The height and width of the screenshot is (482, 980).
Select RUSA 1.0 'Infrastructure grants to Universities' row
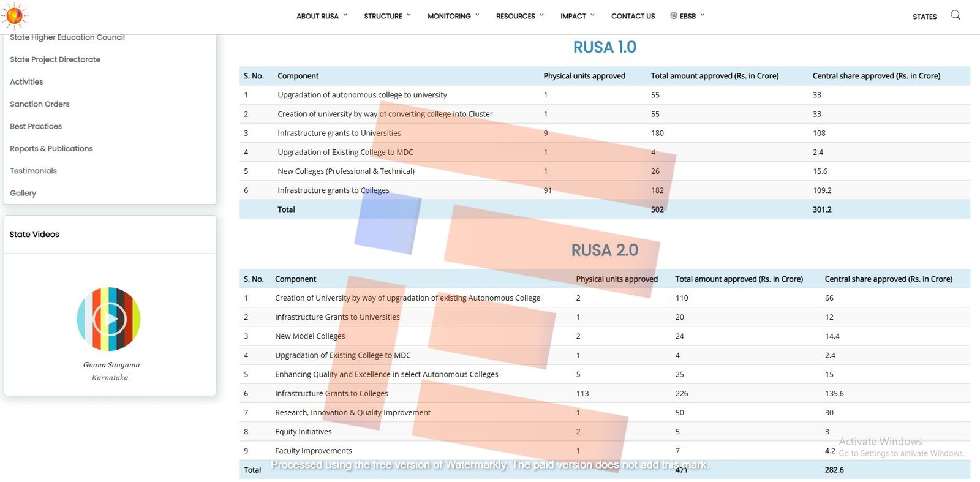tap(605, 133)
